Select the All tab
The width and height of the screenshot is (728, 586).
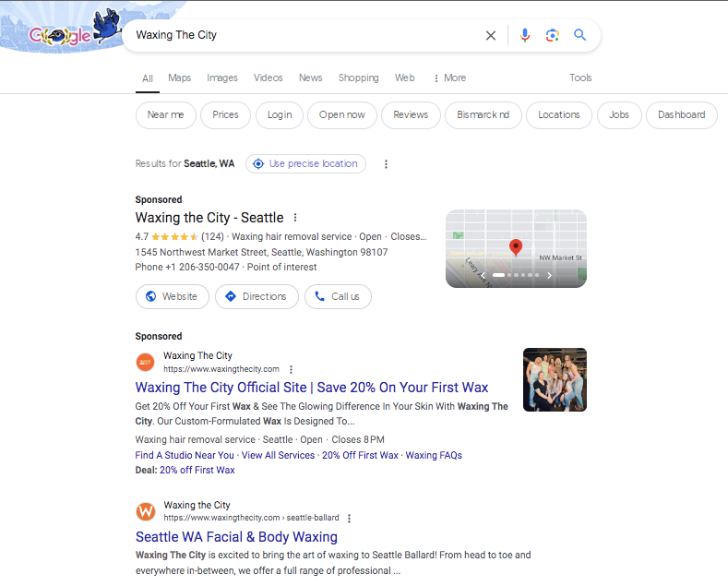(x=148, y=78)
